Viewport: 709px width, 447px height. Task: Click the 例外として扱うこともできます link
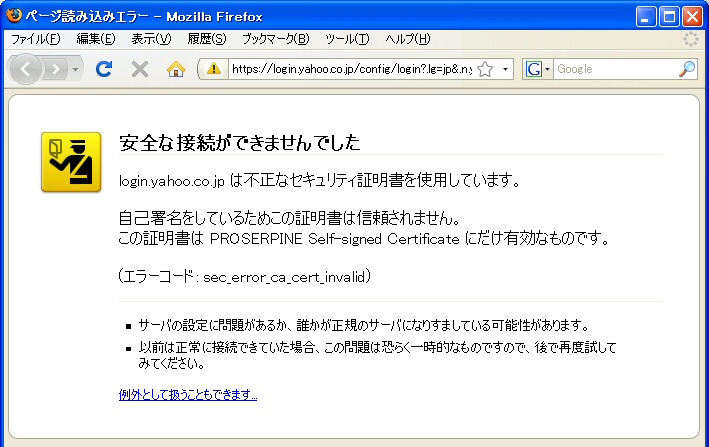click(x=188, y=395)
